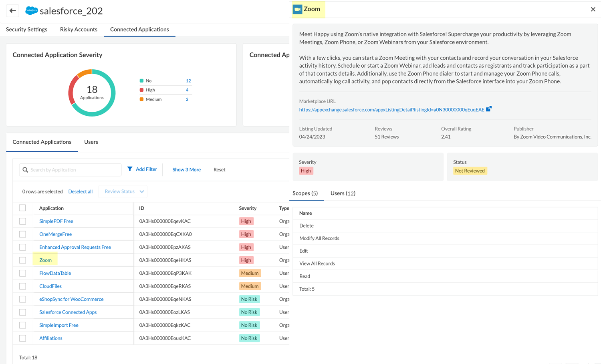The width and height of the screenshot is (601, 364).
Task: Switch to the Risky Accounts tab
Action: 79,29
